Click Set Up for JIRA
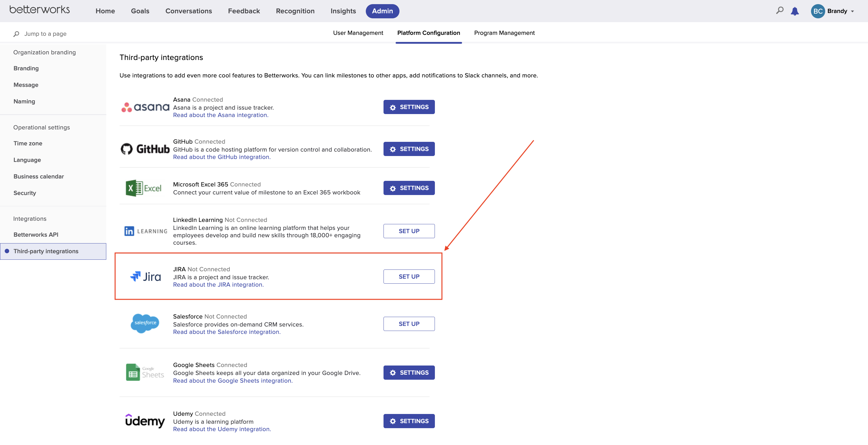This screenshot has height=445, width=868. [x=409, y=277]
